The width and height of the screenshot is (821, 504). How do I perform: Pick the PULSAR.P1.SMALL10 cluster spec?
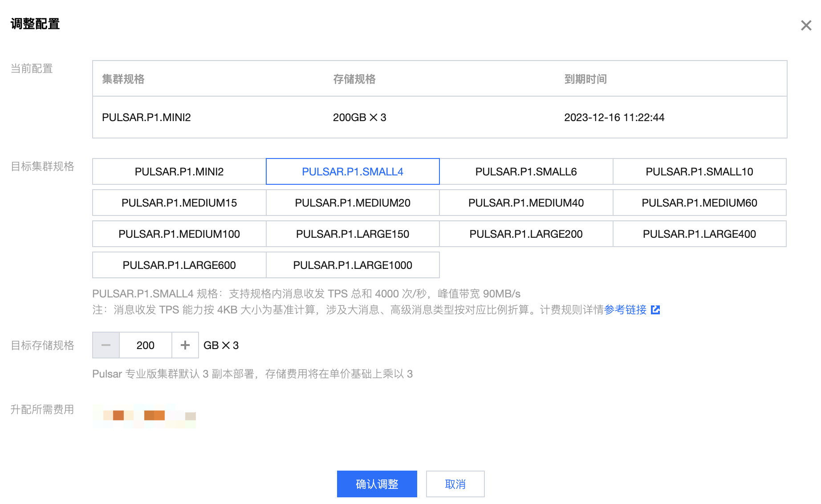coord(699,171)
